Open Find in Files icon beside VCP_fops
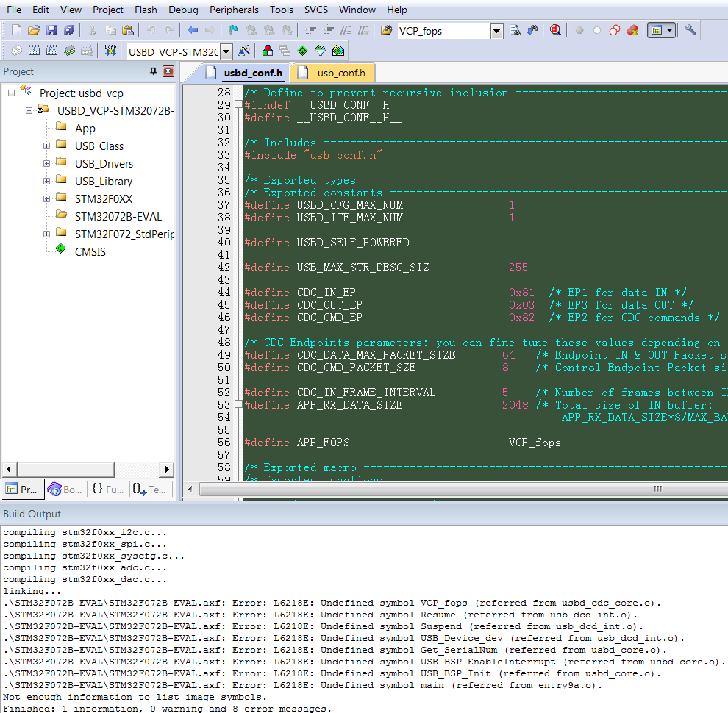 pyautogui.click(x=386, y=31)
